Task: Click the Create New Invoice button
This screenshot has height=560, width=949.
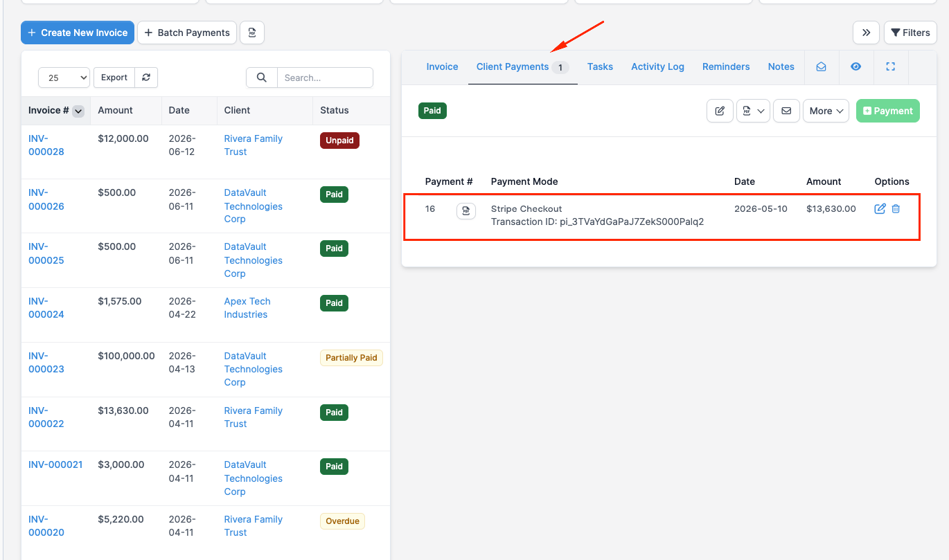Action: click(78, 33)
